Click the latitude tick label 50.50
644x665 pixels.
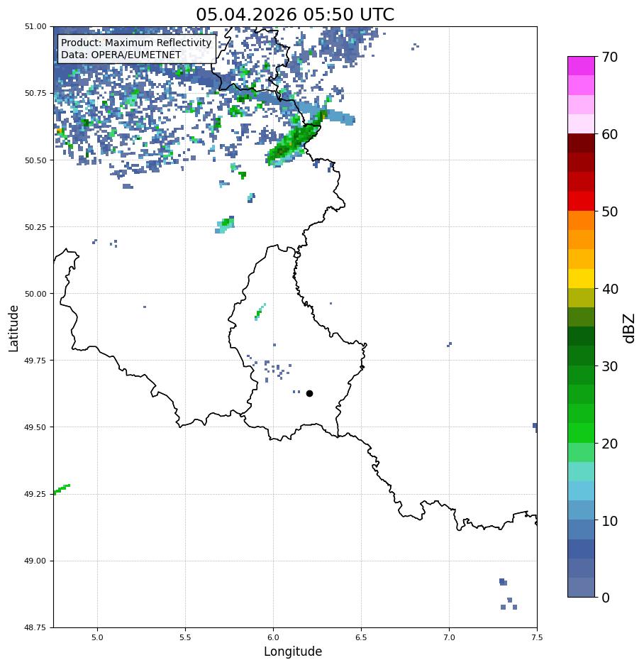click(x=35, y=160)
